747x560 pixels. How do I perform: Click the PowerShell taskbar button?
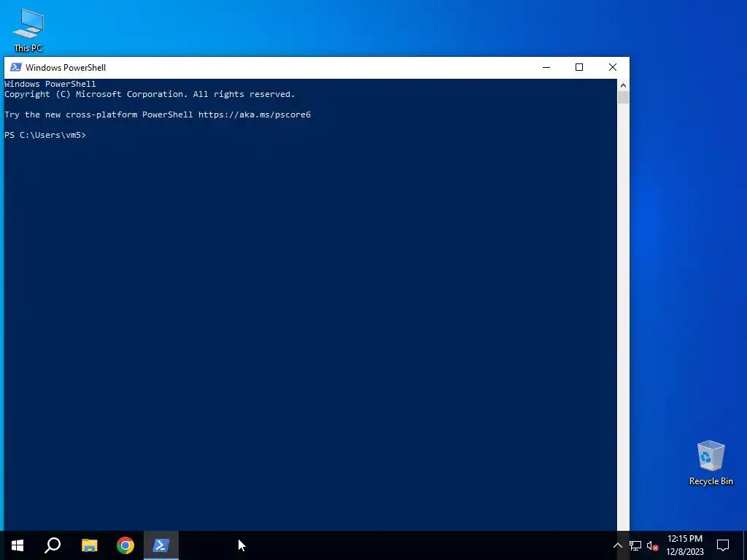pos(161,545)
